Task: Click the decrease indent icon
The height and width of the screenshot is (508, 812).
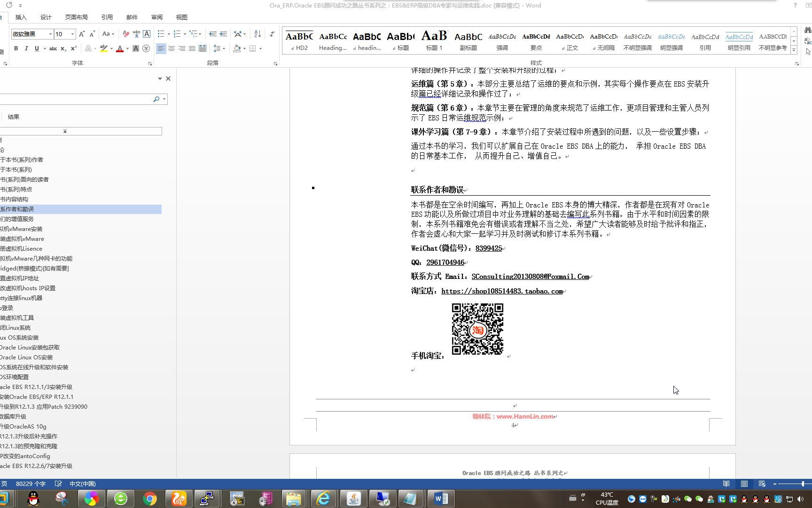Action: tap(213, 34)
